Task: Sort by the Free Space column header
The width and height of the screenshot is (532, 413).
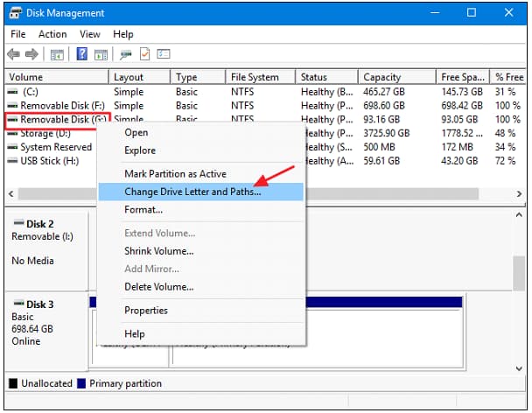Action: point(463,77)
